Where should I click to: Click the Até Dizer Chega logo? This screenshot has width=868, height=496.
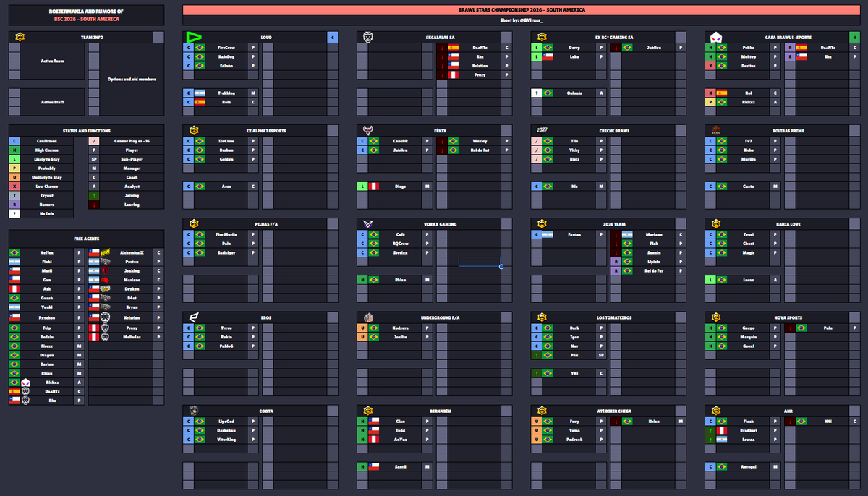pos(541,410)
